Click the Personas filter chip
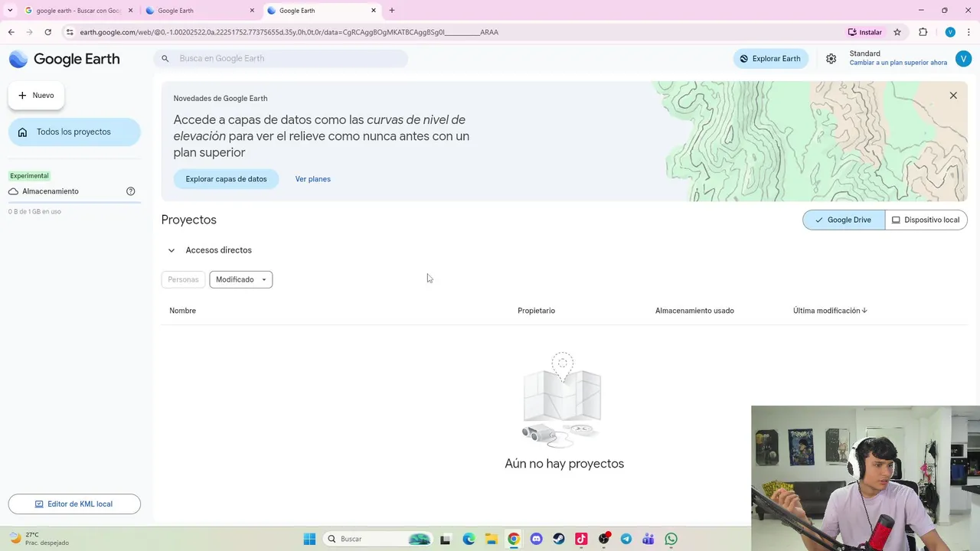The height and width of the screenshot is (551, 980). pyautogui.click(x=183, y=279)
